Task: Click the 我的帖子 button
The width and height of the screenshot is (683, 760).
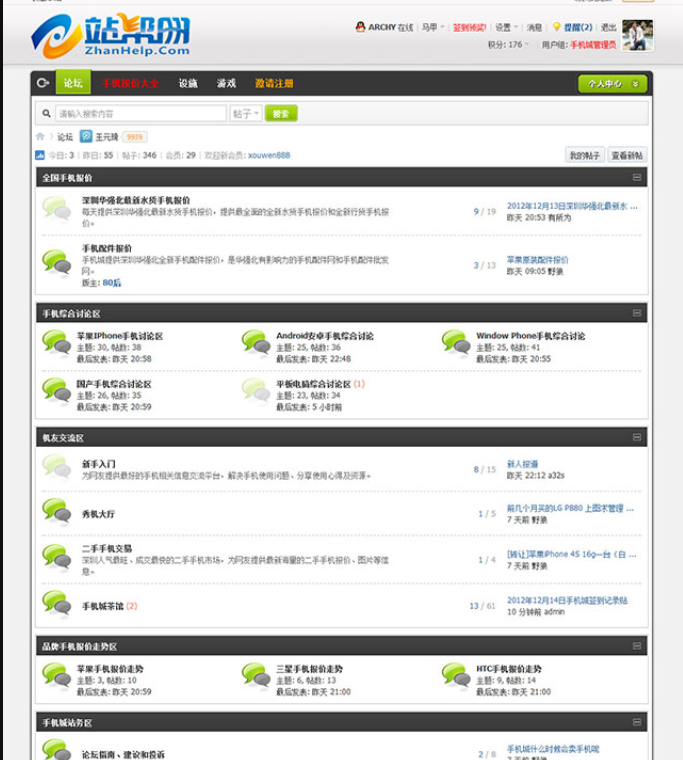Action: pos(585,155)
